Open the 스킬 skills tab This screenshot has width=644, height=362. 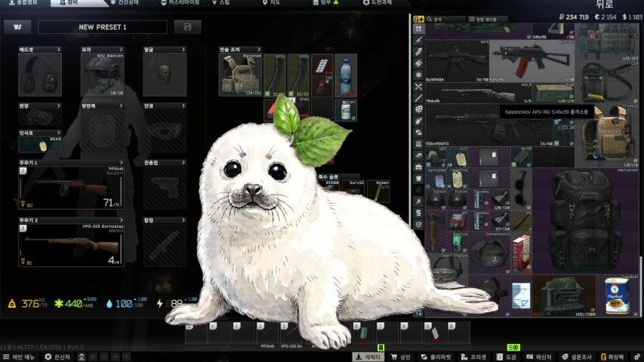(220, 2)
